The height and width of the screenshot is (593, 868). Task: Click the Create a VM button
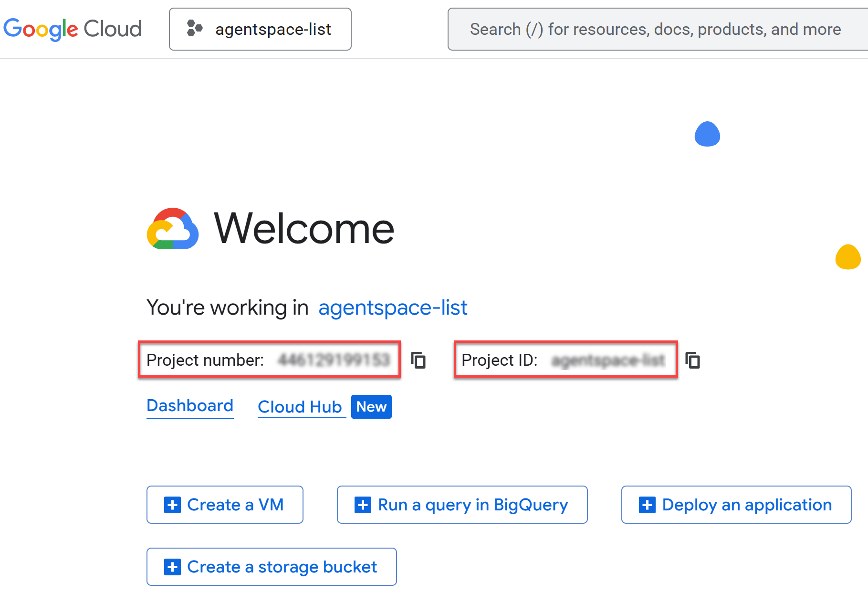pos(225,505)
